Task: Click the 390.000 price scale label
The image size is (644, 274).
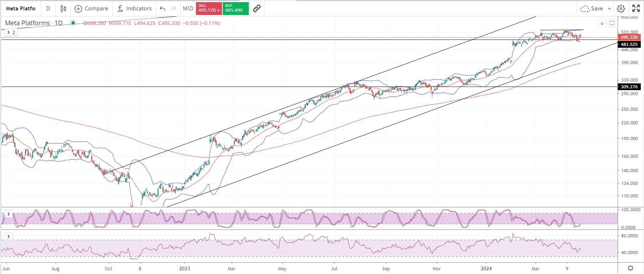Action: pos(629,62)
